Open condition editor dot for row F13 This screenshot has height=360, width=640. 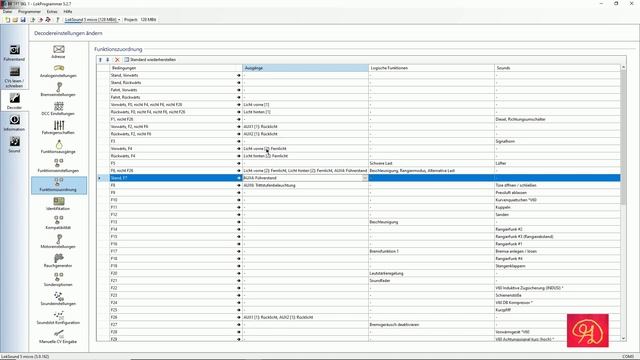point(239,222)
